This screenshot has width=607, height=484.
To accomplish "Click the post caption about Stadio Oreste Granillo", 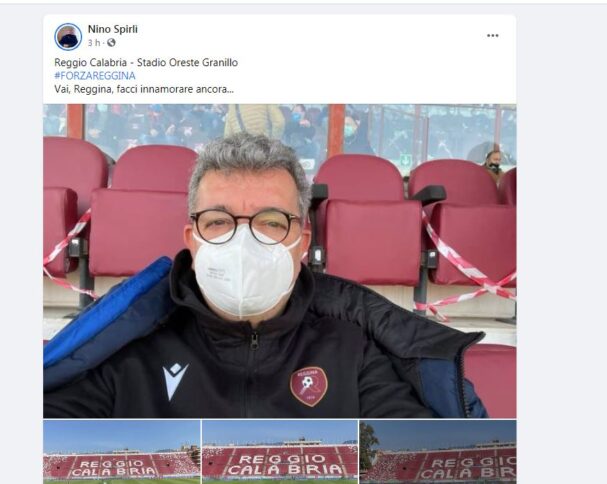I will point(146,62).
